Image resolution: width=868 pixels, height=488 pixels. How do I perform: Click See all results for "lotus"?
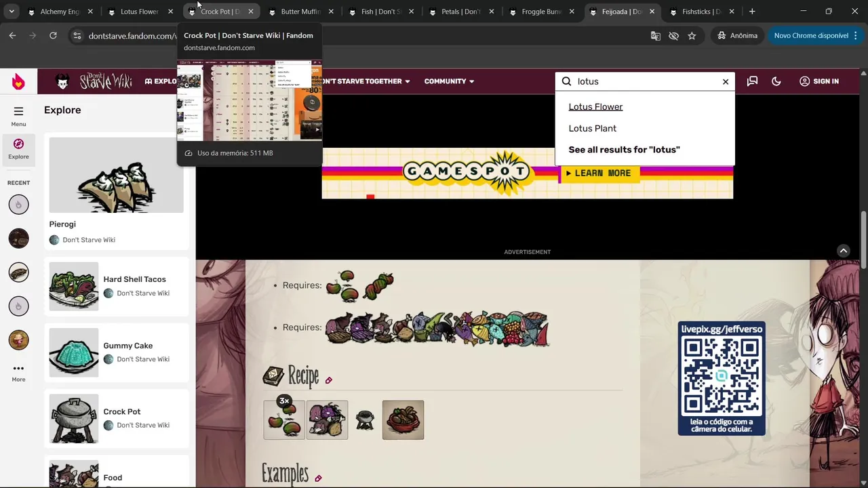pyautogui.click(x=624, y=150)
